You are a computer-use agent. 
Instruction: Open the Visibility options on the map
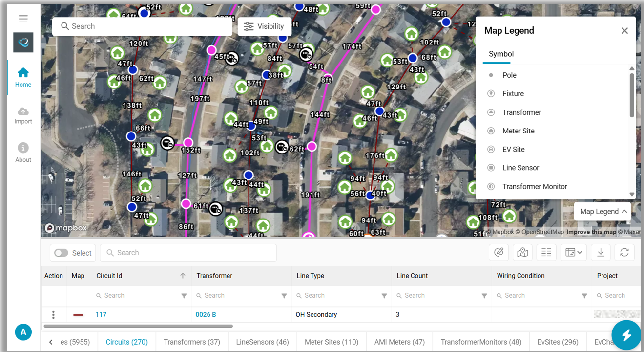pyautogui.click(x=264, y=26)
